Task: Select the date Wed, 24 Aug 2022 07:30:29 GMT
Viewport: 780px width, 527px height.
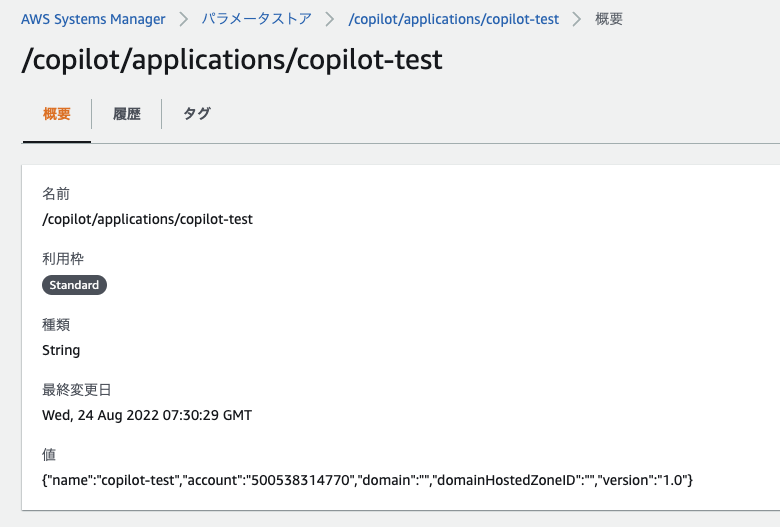Action: (x=147, y=415)
